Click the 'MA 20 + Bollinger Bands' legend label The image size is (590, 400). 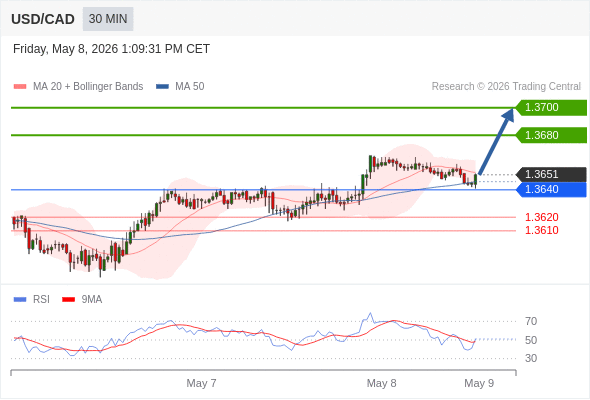coord(88,87)
